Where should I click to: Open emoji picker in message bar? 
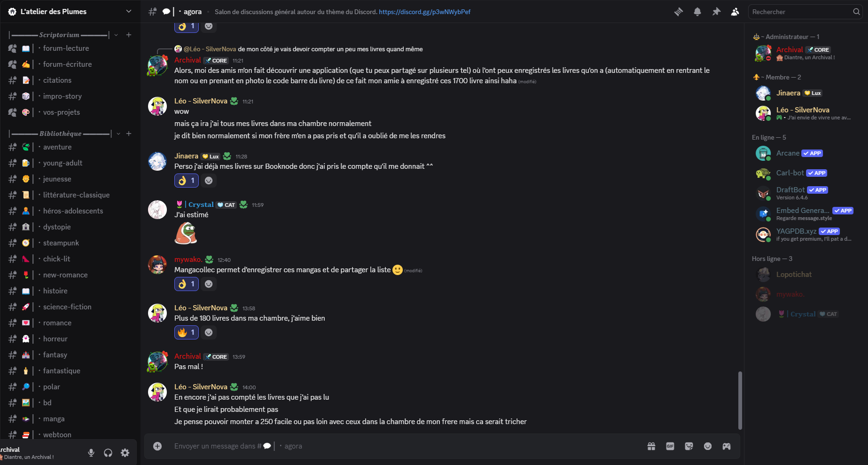click(x=708, y=446)
